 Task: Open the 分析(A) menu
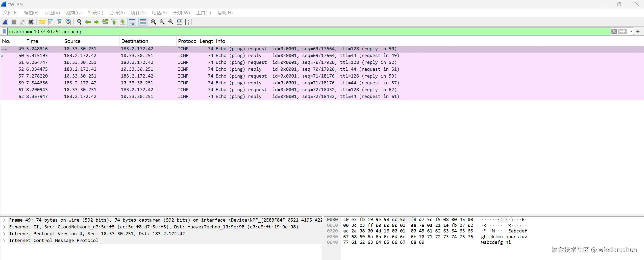pyautogui.click(x=117, y=13)
